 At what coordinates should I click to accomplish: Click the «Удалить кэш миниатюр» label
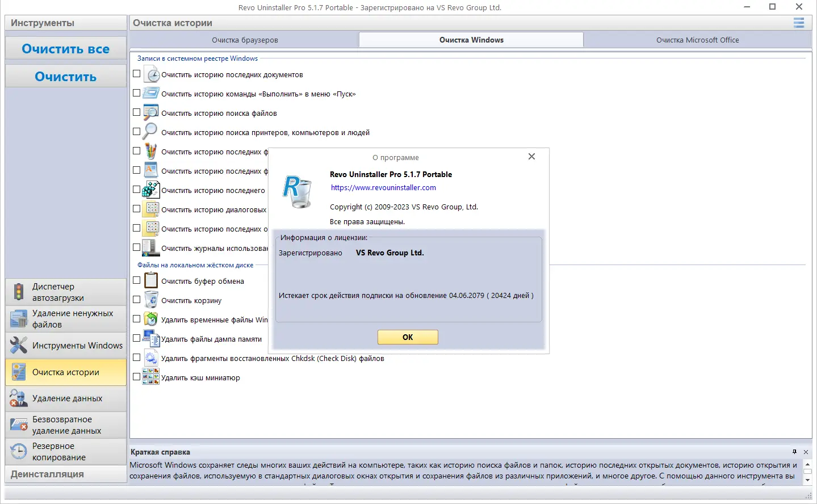click(x=200, y=378)
